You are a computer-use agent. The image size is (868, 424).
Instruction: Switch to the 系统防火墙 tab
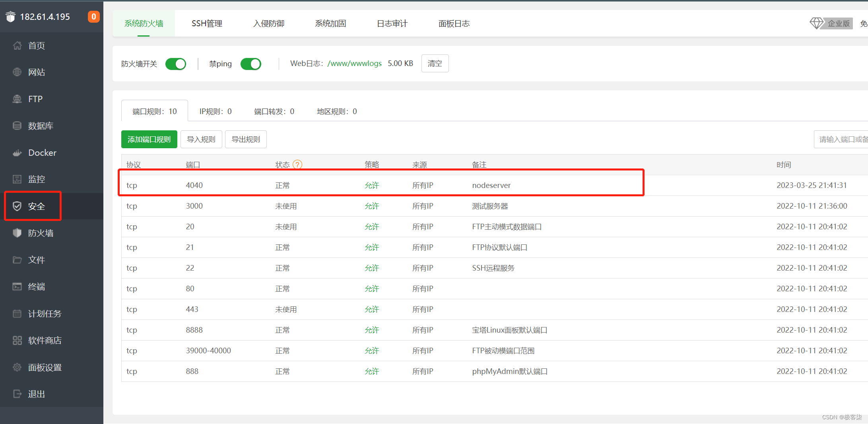pos(144,23)
